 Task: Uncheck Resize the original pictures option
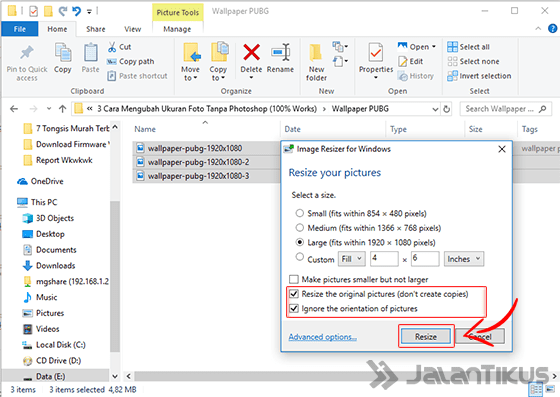click(294, 294)
